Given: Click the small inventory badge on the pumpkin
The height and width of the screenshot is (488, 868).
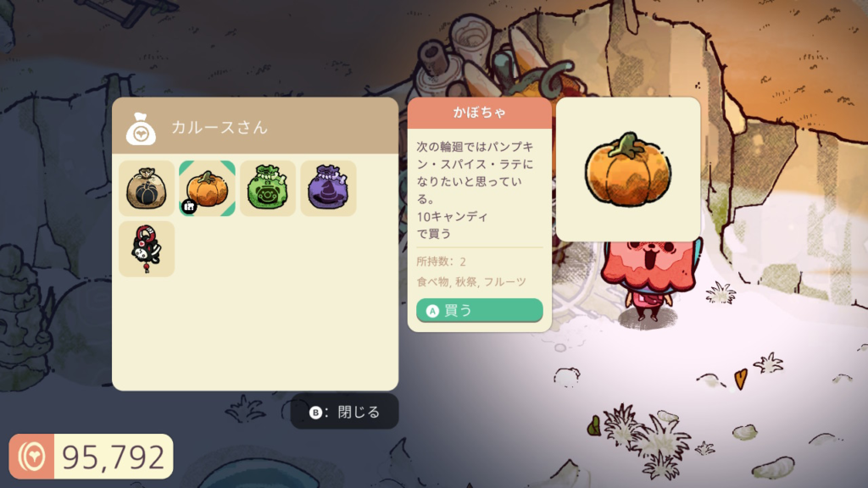Looking at the screenshot, I should click(189, 207).
